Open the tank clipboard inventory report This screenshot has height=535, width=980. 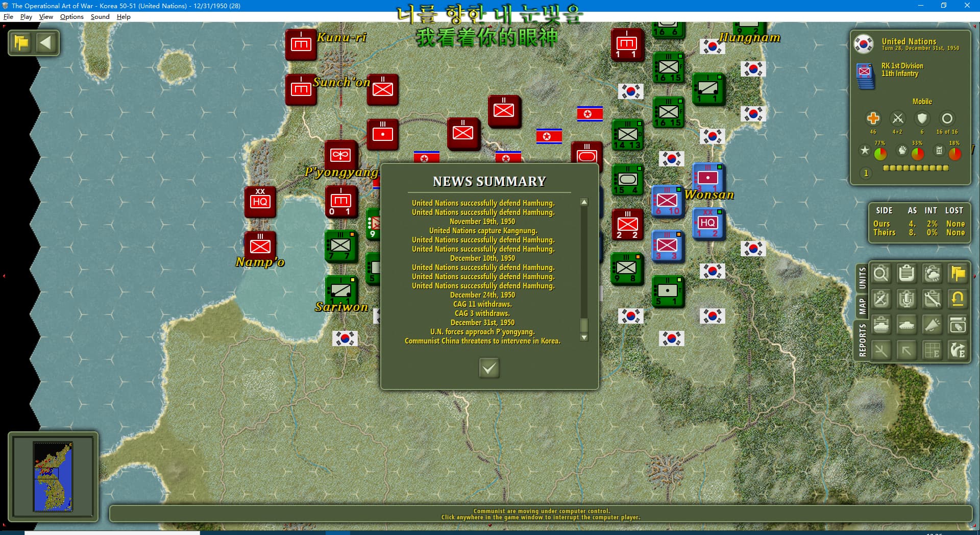click(x=881, y=325)
